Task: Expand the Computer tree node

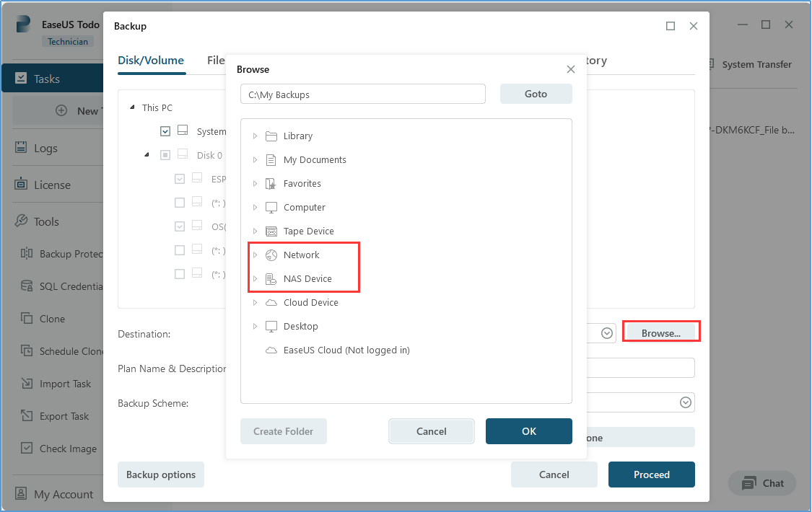Action: pos(255,208)
